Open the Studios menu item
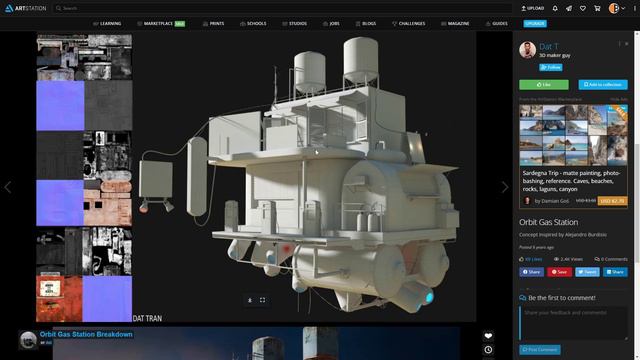The height and width of the screenshot is (360, 640). click(x=295, y=24)
